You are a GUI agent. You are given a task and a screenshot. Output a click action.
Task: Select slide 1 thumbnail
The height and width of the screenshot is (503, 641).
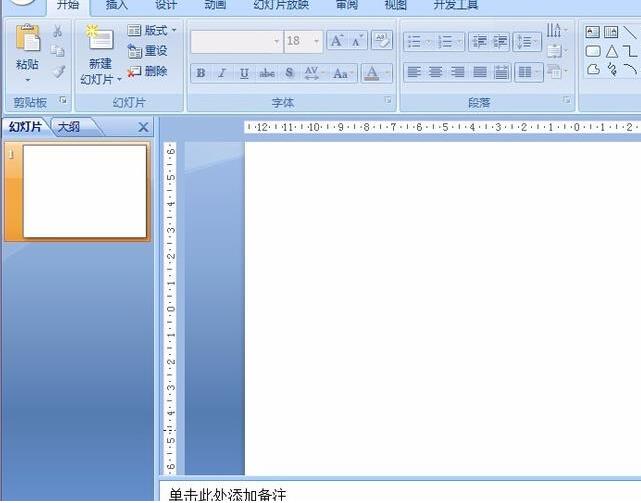click(x=85, y=191)
